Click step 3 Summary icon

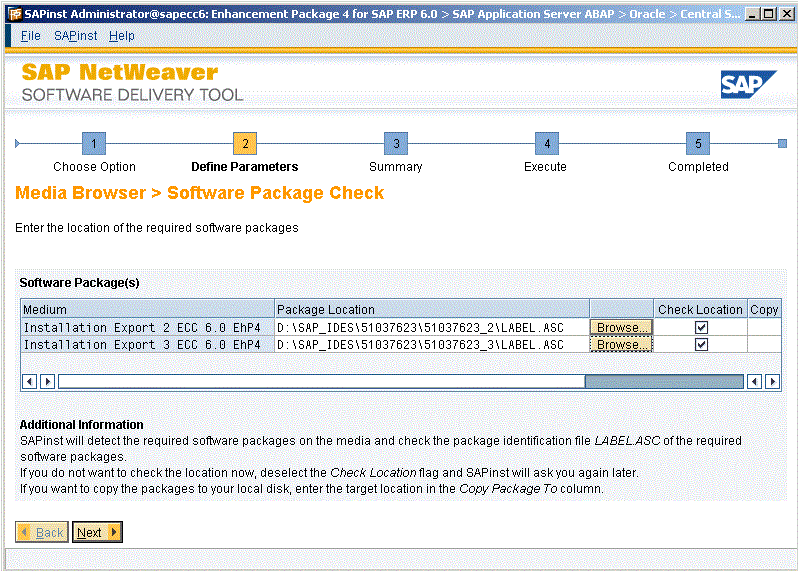pos(396,143)
